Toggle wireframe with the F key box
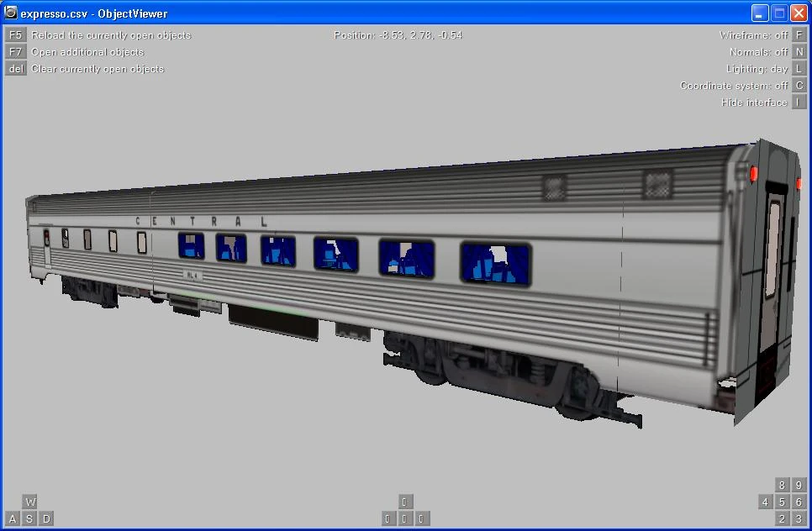Image resolution: width=812 pixels, height=531 pixels. point(799,35)
